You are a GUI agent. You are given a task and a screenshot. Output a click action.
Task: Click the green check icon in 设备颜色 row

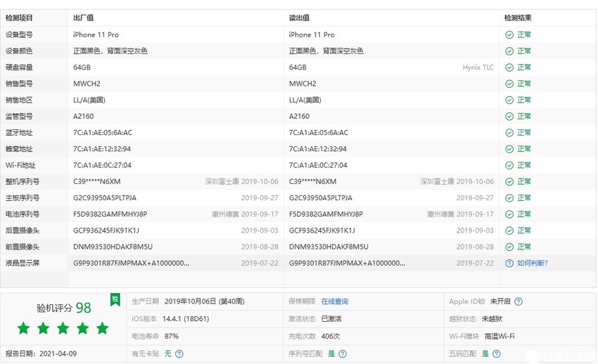[x=509, y=51]
